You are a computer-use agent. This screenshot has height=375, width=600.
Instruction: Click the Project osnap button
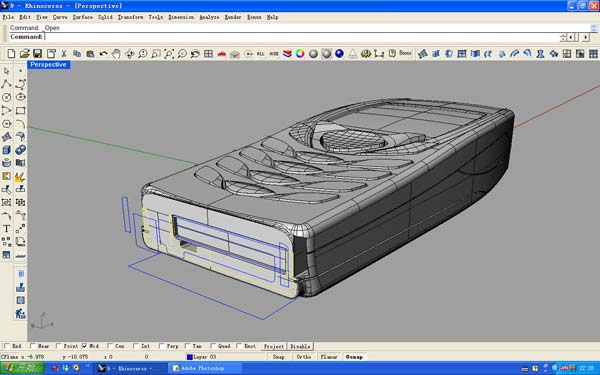[x=274, y=346]
